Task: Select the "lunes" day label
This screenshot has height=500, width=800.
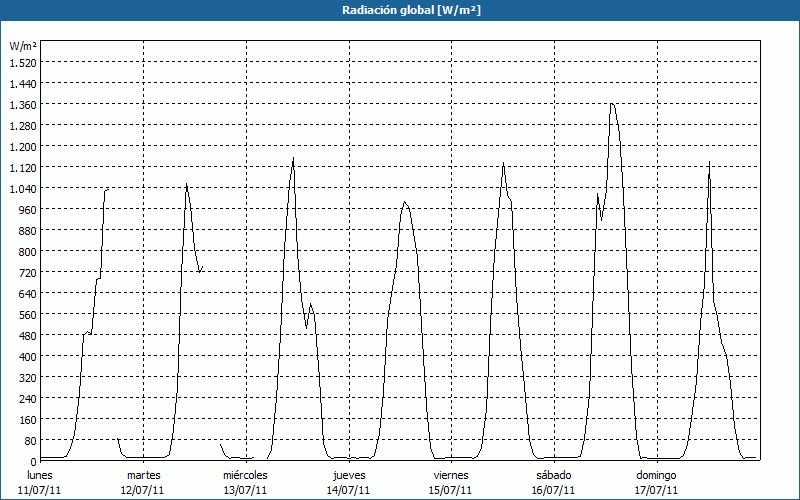Action: click(x=40, y=475)
